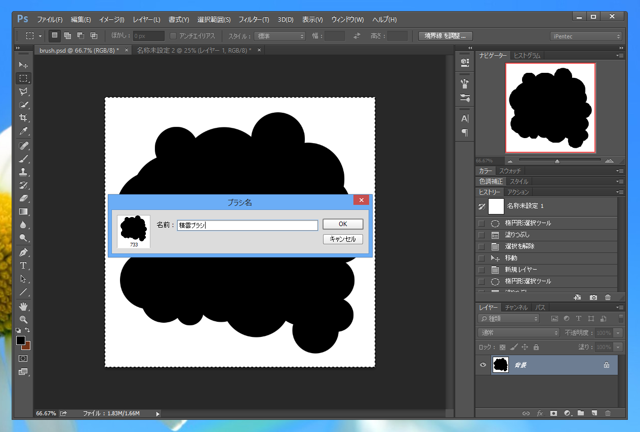Enable アンチエイリアス checkbox
The image size is (640, 432).
click(x=173, y=36)
